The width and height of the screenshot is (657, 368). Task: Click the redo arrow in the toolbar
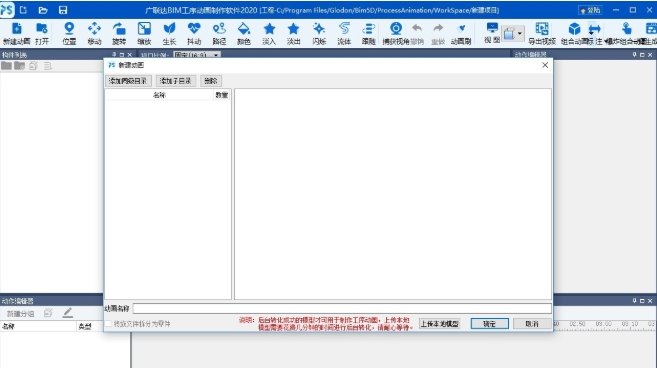pos(438,29)
